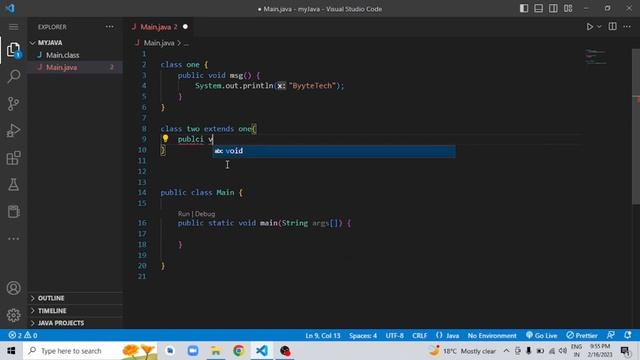Change line ending via CRLF
This screenshot has height=360, width=640.
pyautogui.click(x=420, y=336)
